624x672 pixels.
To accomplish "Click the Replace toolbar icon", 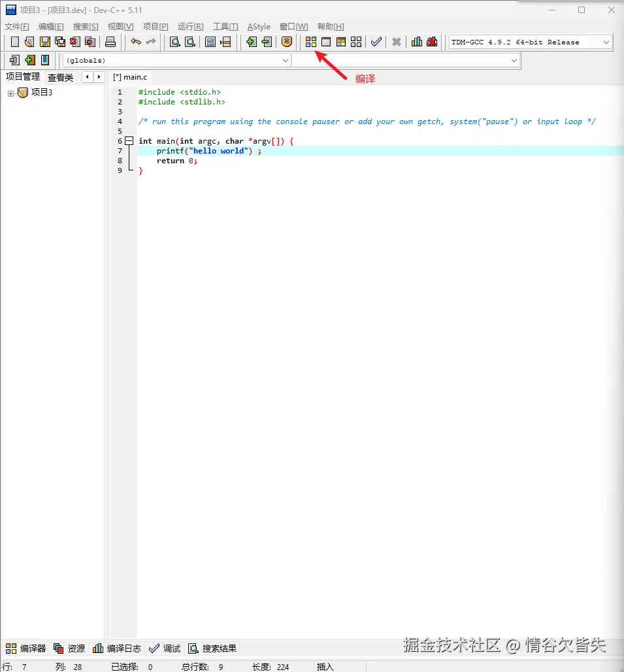I will pyautogui.click(x=190, y=42).
